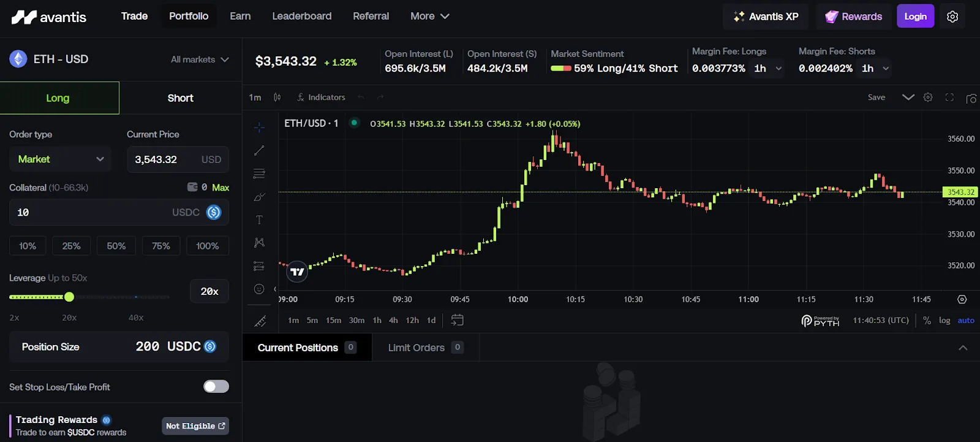Click the leverage slider's filled green track
Screen dimensions: 980x442
36,297
